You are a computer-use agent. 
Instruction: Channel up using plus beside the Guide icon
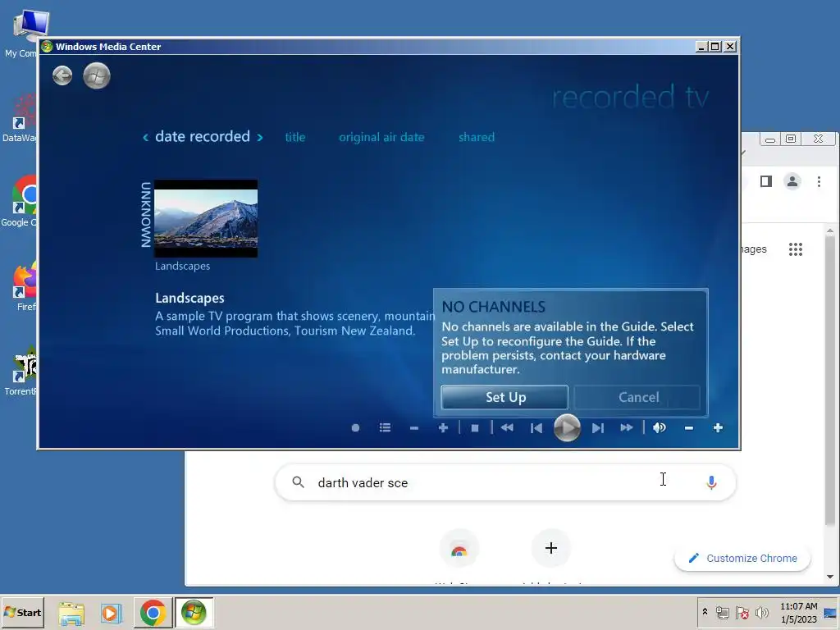pyautogui.click(x=443, y=427)
